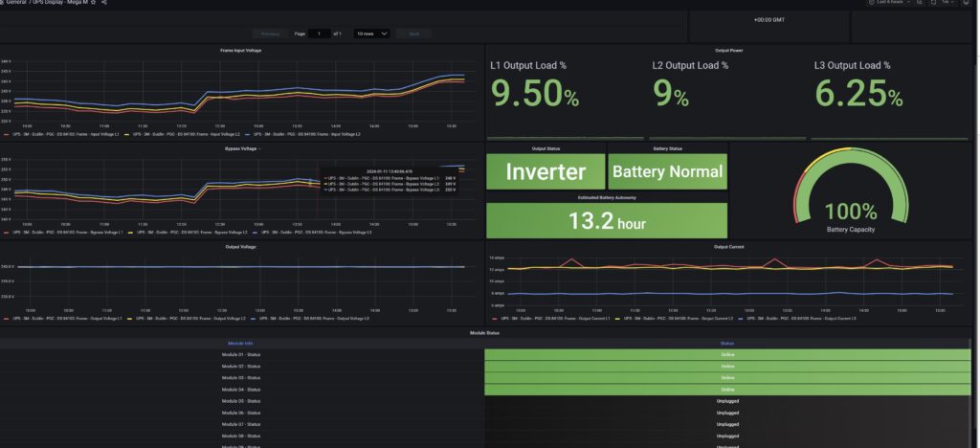Click the L3 Output Load 6.25% value

pos(858,93)
